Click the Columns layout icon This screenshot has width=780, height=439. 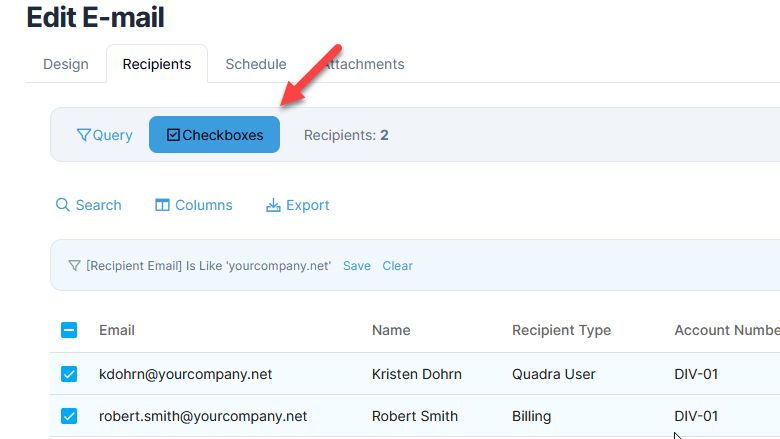pos(162,205)
